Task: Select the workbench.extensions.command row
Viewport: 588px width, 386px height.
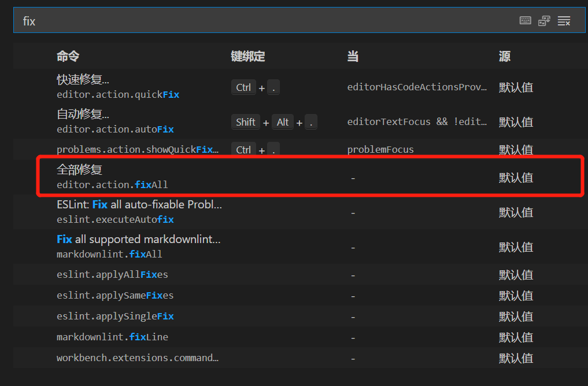Action: tap(138, 358)
